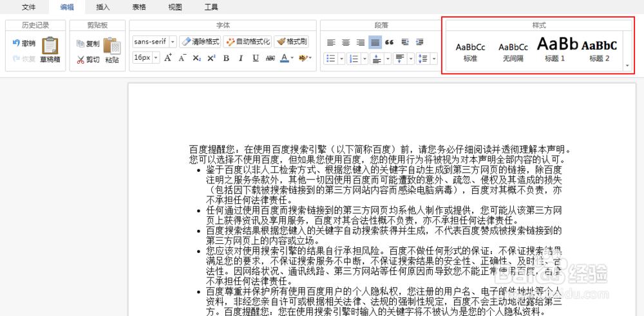The width and height of the screenshot is (644, 316).
Task: Open numbered list style dropdown
Action: click(365, 59)
